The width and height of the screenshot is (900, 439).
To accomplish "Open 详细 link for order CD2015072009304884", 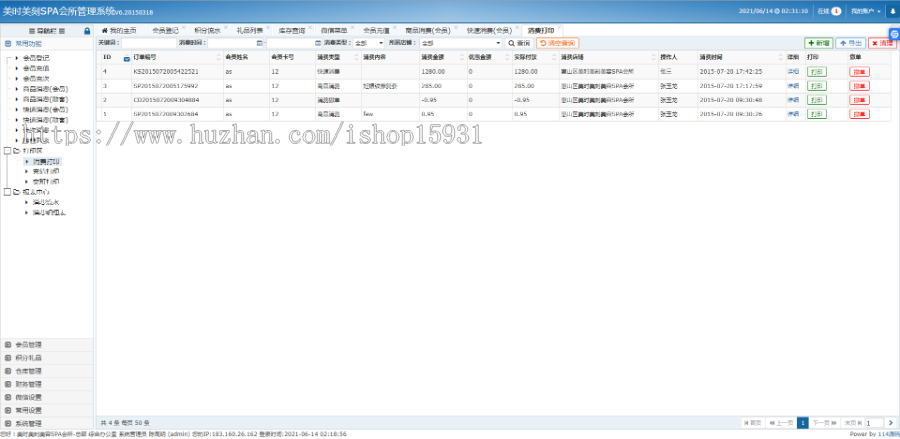I will [793, 100].
